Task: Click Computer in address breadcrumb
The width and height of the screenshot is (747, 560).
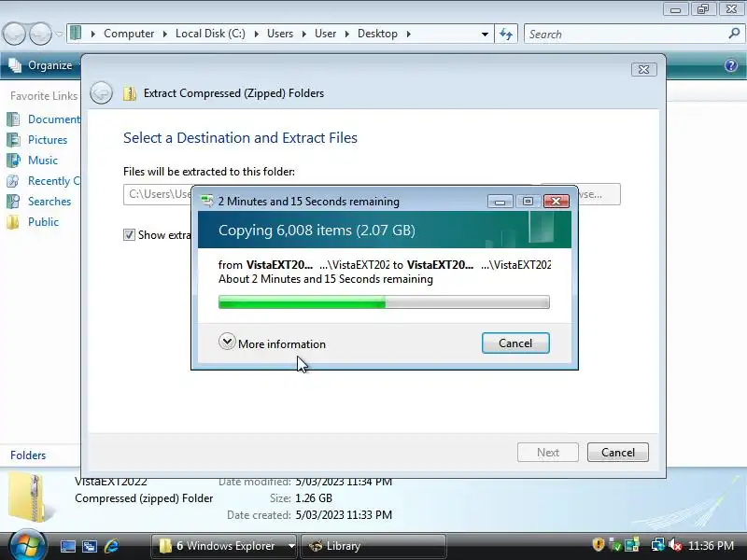Action: (x=129, y=34)
